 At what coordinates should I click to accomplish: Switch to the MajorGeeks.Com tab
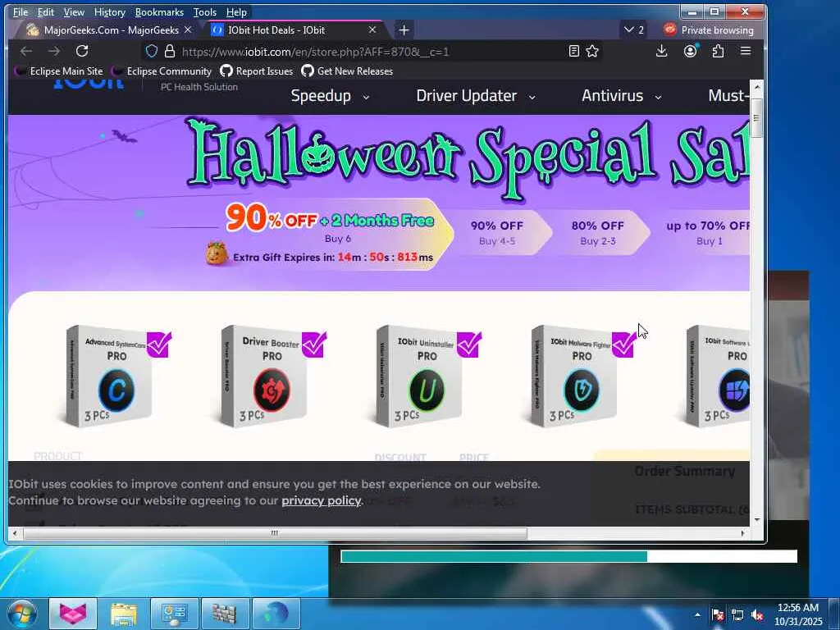(x=110, y=30)
